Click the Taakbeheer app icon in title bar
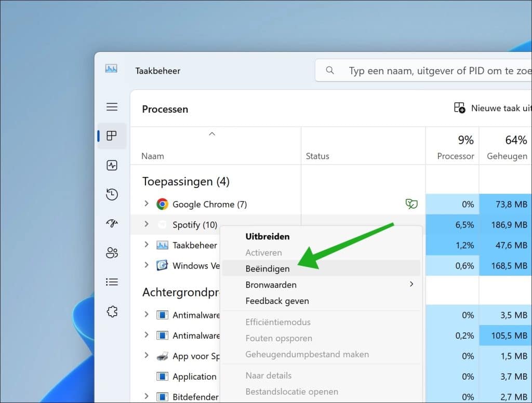The image size is (532, 403). pos(111,69)
